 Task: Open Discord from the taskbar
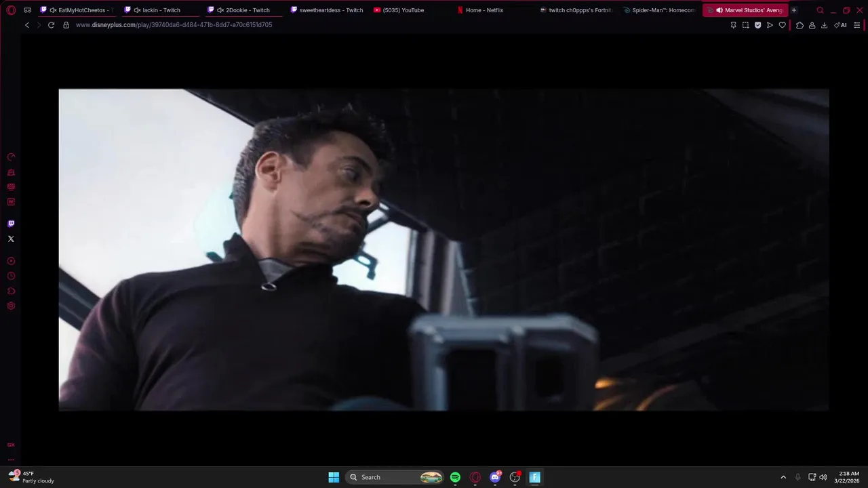tap(496, 477)
